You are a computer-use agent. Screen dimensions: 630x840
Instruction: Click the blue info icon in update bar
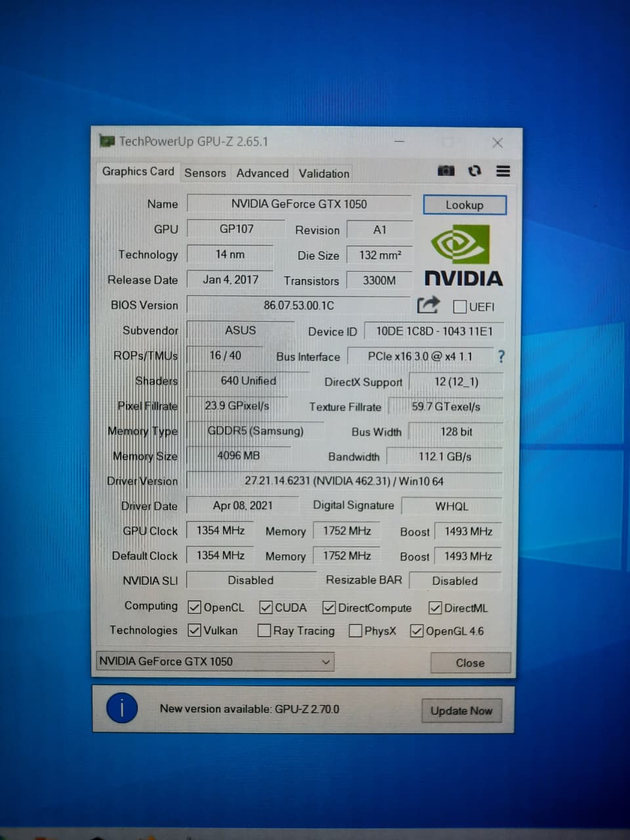tap(122, 708)
